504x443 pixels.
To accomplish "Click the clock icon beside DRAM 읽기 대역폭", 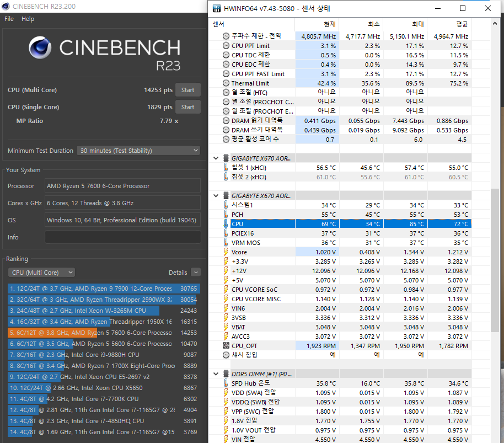I will pos(226,121).
